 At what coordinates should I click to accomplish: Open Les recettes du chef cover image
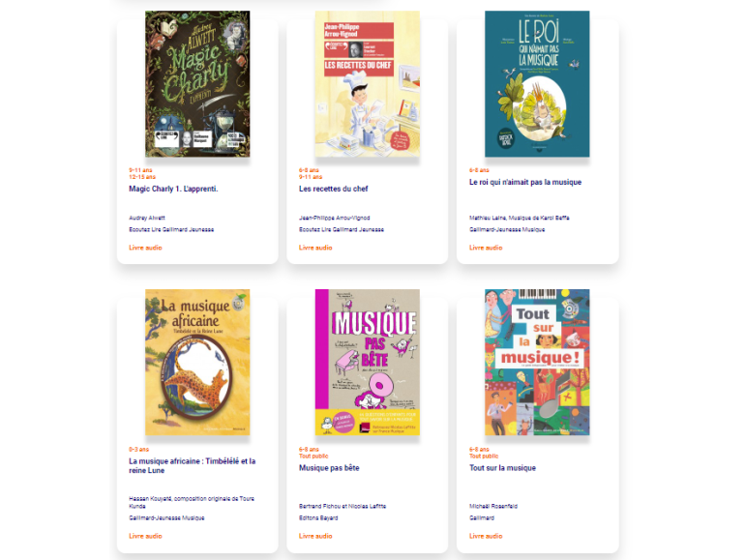(368, 84)
